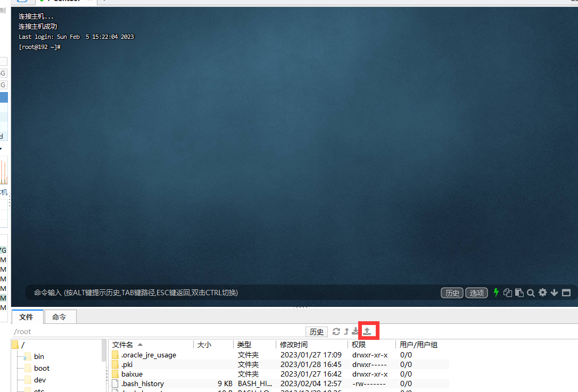
Task: Refresh the remote file list
Action: [x=336, y=331]
